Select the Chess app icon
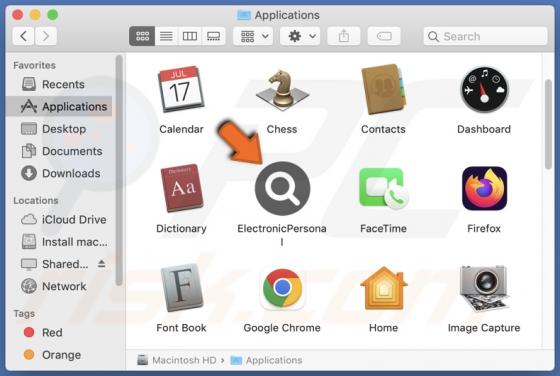The height and width of the screenshot is (376, 560). pos(282,90)
